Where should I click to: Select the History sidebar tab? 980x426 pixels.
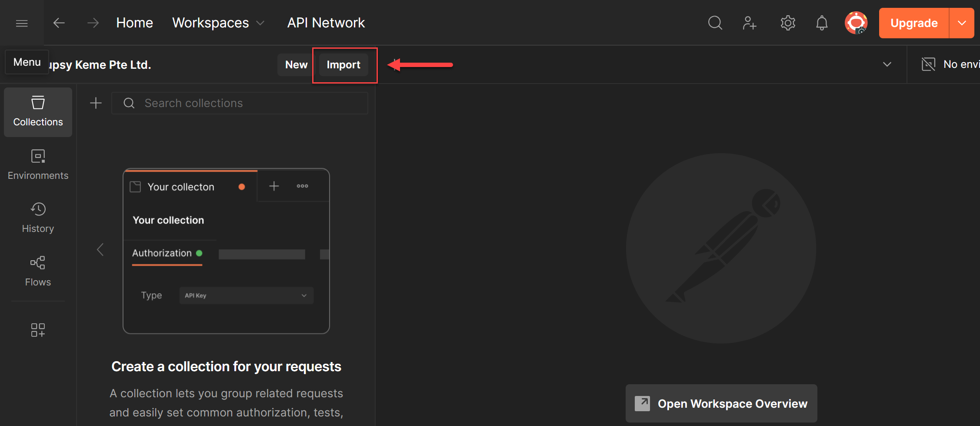pos(38,218)
